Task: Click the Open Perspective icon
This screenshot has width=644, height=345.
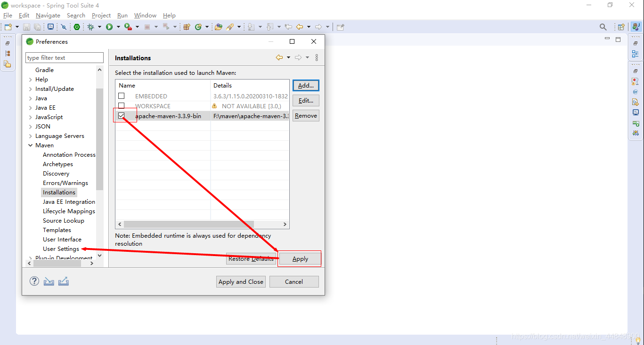Action: (x=621, y=27)
